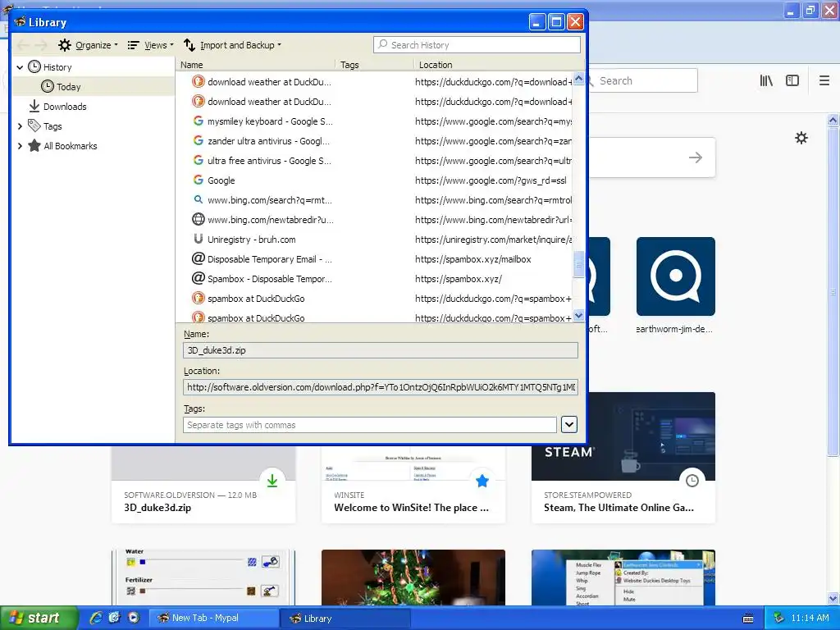Image resolution: width=840 pixels, height=630 pixels.
Task: Click the history list scroll down arrow
Action: [x=578, y=316]
